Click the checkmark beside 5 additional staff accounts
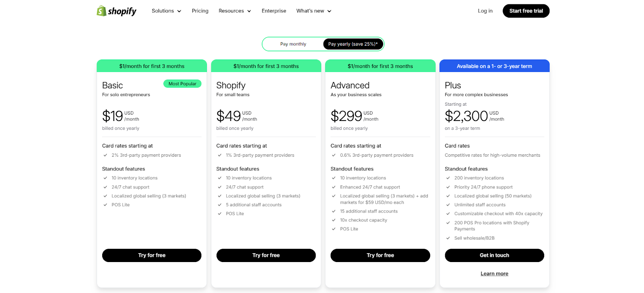This screenshot has height=293, width=644. 220,205
